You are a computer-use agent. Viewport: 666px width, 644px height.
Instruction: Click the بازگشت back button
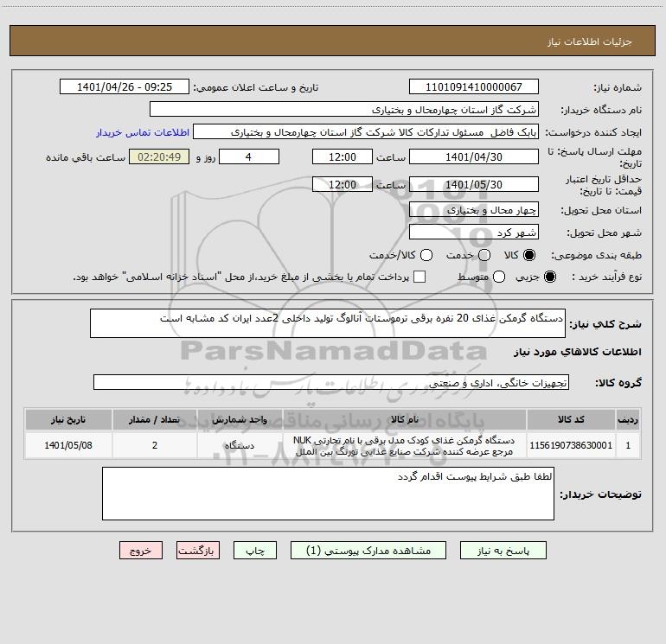coord(198,551)
